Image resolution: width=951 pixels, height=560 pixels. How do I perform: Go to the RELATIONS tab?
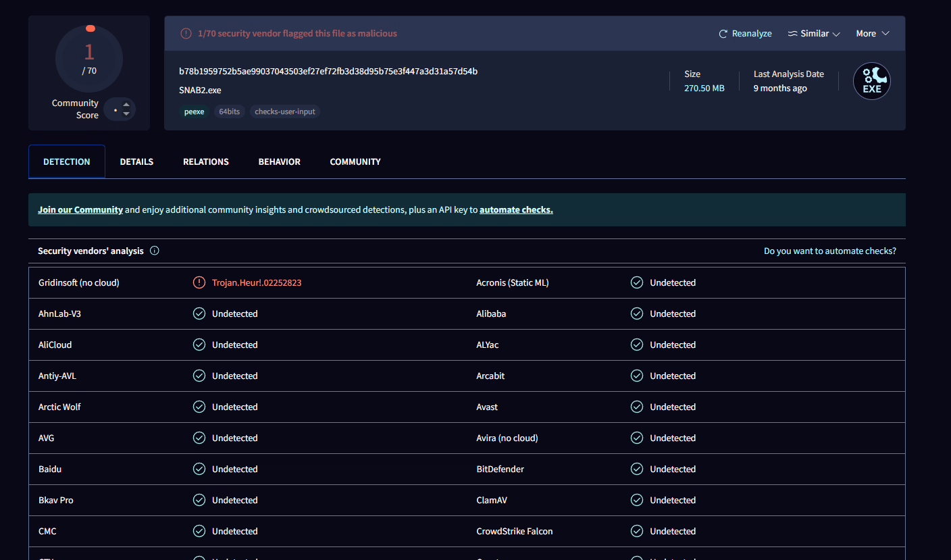pos(206,161)
